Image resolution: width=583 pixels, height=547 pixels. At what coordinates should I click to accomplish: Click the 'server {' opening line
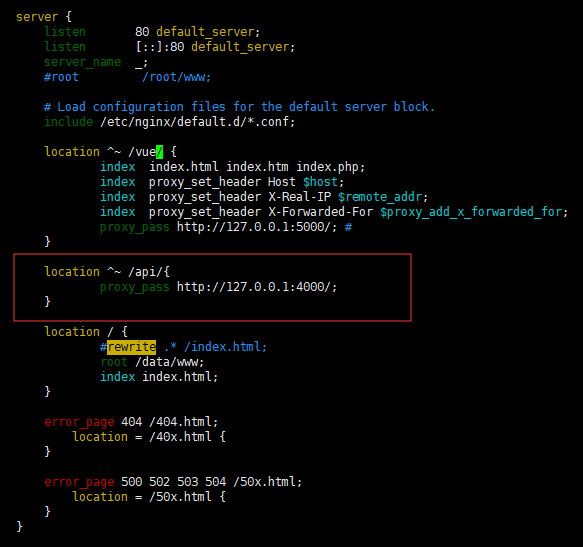pos(44,17)
